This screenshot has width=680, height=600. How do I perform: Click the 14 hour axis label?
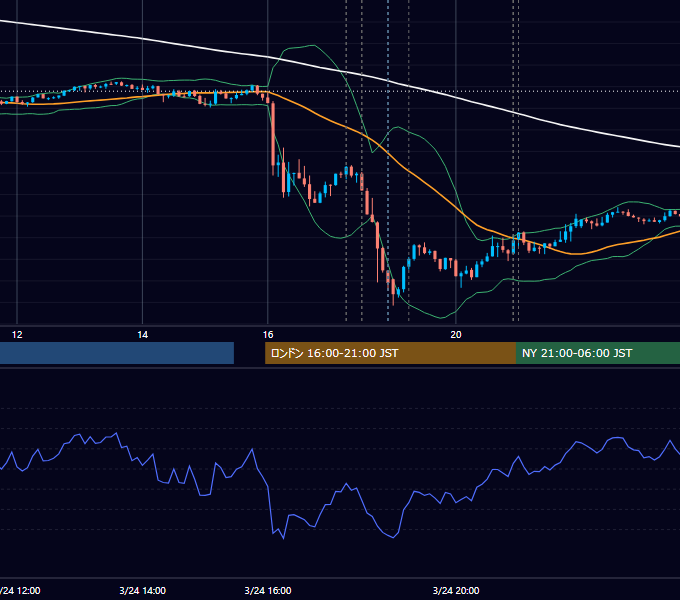pos(143,335)
